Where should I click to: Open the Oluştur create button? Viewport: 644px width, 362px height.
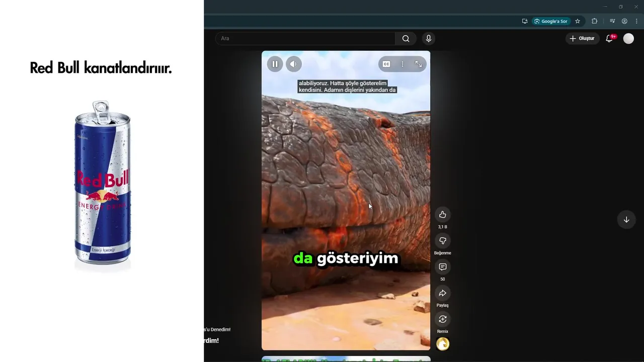(x=583, y=38)
